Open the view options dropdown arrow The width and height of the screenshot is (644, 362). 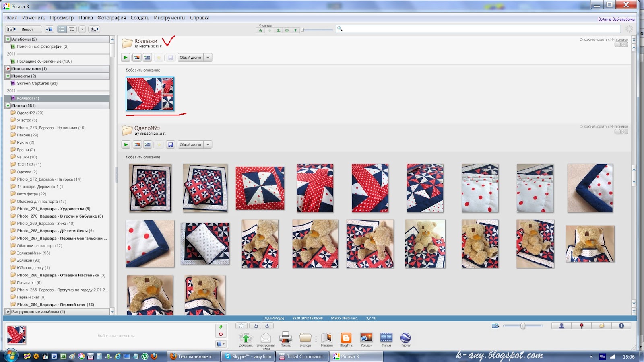(x=82, y=29)
